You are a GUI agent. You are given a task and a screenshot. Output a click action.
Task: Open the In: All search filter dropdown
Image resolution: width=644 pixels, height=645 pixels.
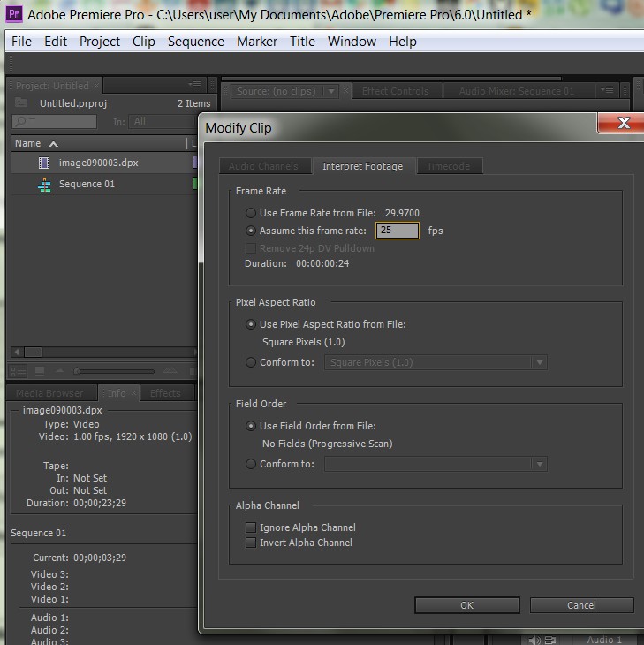(163, 121)
